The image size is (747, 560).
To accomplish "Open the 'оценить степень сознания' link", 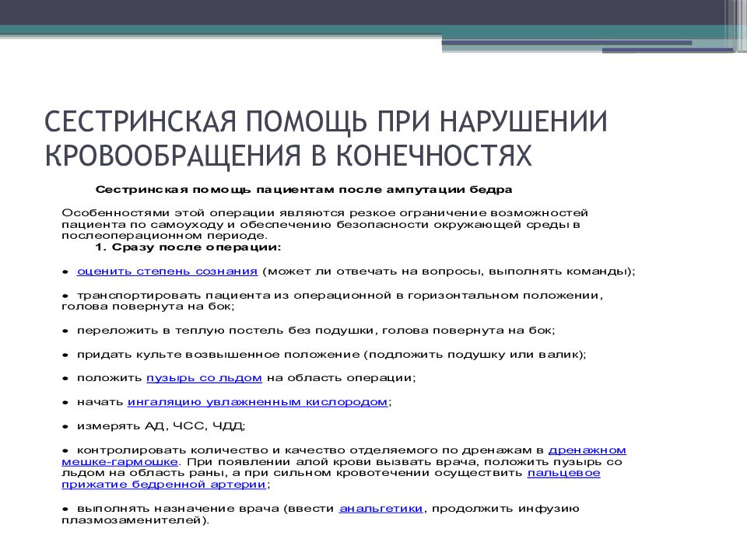I will point(167,271).
